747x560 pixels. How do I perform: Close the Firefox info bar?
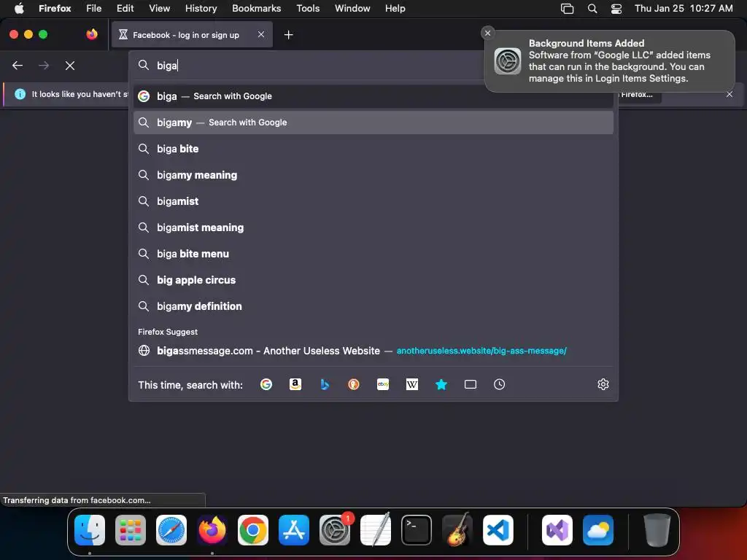(729, 94)
